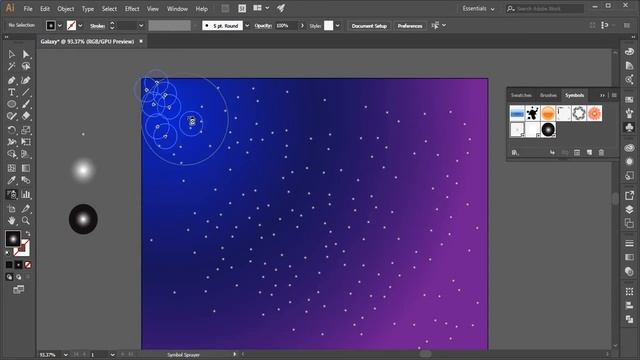Open the File menu

click(x=28, y=9)
